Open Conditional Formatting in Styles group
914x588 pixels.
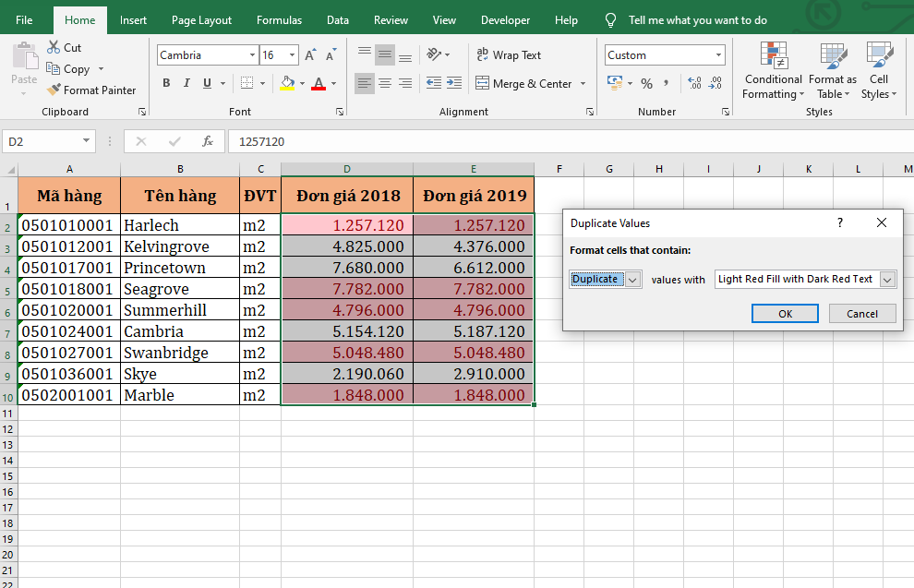click(x=773, y=70)
